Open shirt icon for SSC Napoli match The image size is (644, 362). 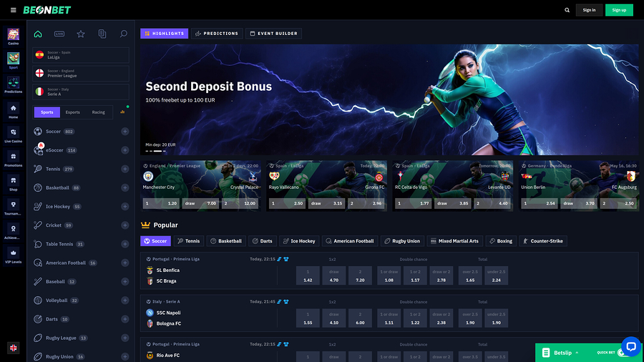point(286,302)
